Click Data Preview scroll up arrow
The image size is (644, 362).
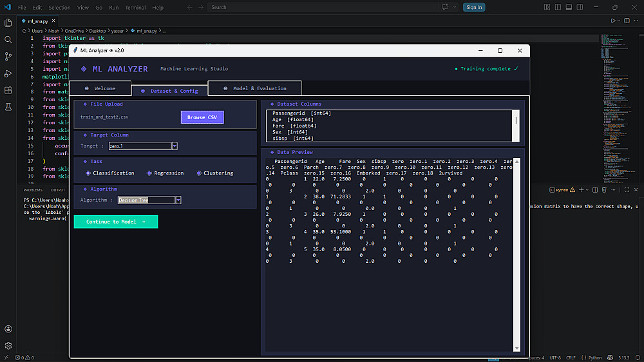pos(516,162)
